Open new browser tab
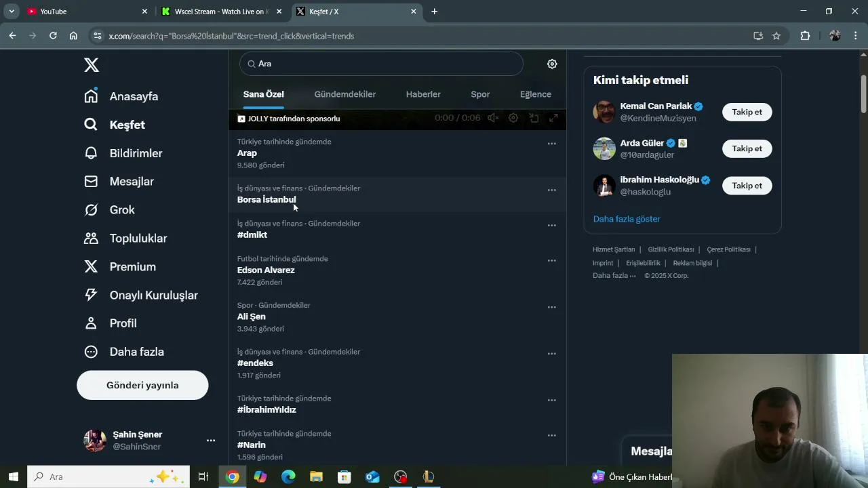Image resolution: width=868 pixels, height=488 pixels. (434, 12)
